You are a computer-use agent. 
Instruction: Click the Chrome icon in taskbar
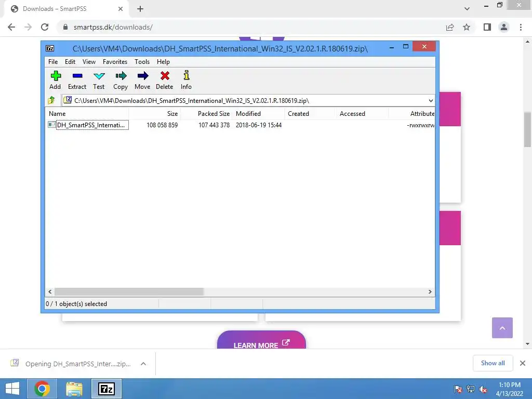pyautogui.click(x=42, y=389)
